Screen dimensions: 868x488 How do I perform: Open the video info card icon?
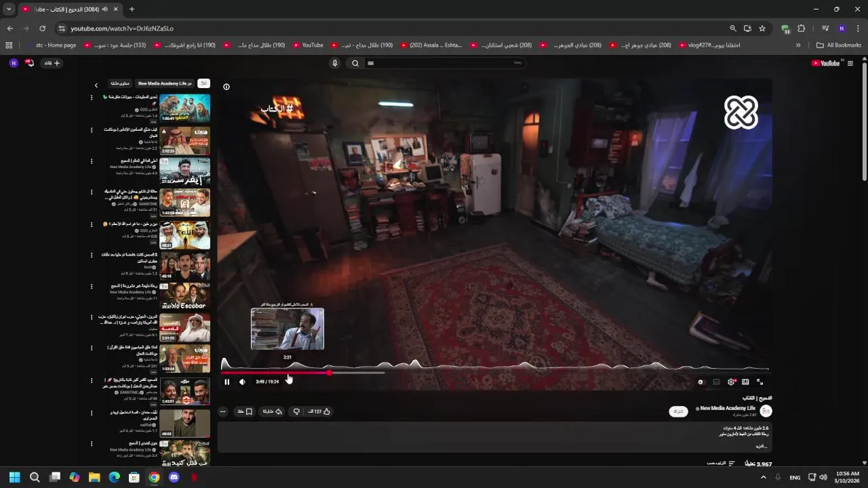point(226,87)
